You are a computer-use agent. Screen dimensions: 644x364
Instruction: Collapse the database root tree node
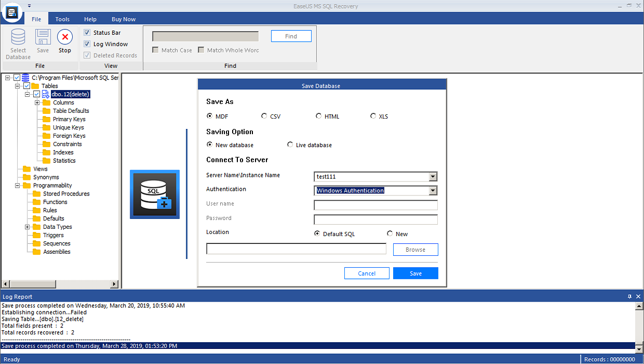click(x=8, y=77)
